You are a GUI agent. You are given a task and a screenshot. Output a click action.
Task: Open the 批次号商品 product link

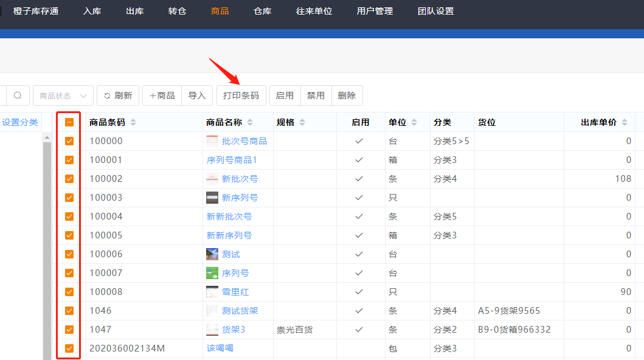point(244,141)
